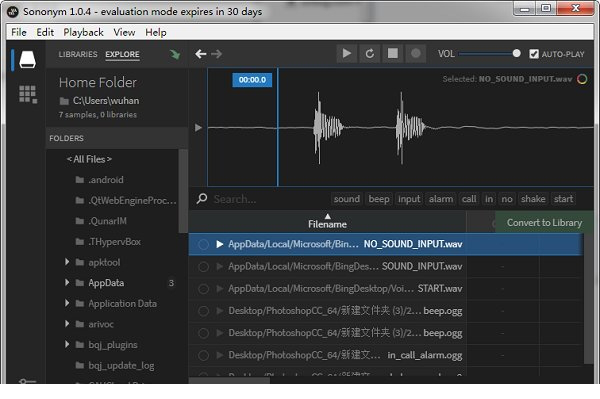Filter by the 'sound' tag
Image resolution: width=600 pixels, height=399 pixels.
pos(346,199)
